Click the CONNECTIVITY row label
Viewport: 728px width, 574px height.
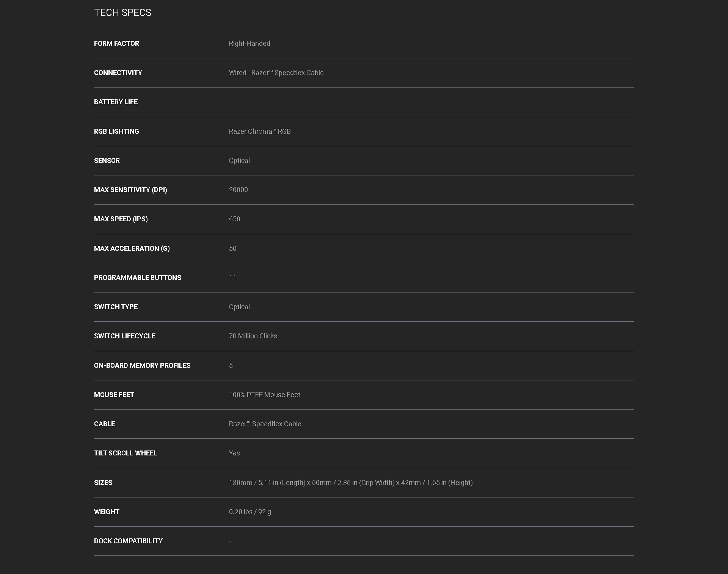pyautogui.click(x=118, y=73)
